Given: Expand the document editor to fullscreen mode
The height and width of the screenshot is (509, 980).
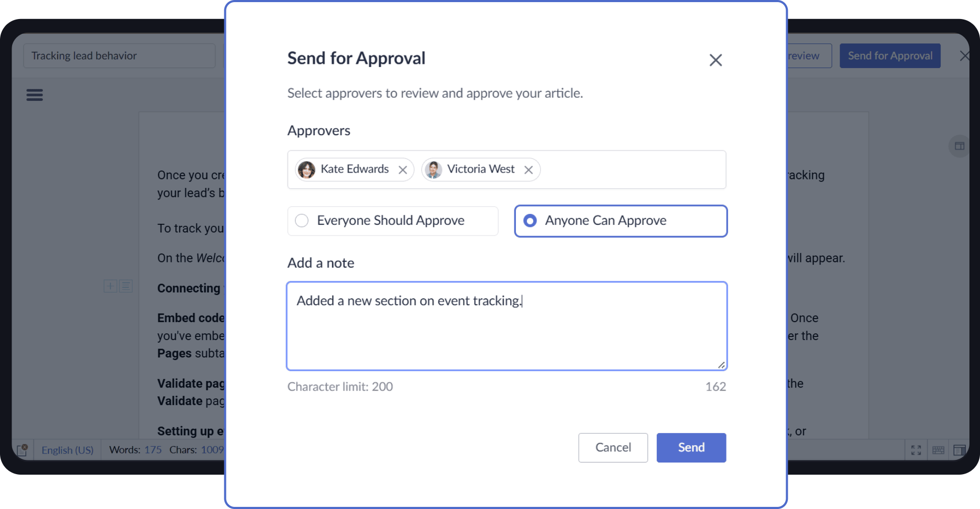Looking at the screenshot, I should [916, 450].
